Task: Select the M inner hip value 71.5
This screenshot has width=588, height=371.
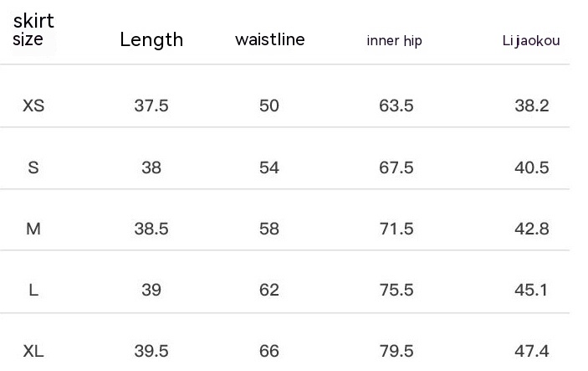Action: (396, 229)
